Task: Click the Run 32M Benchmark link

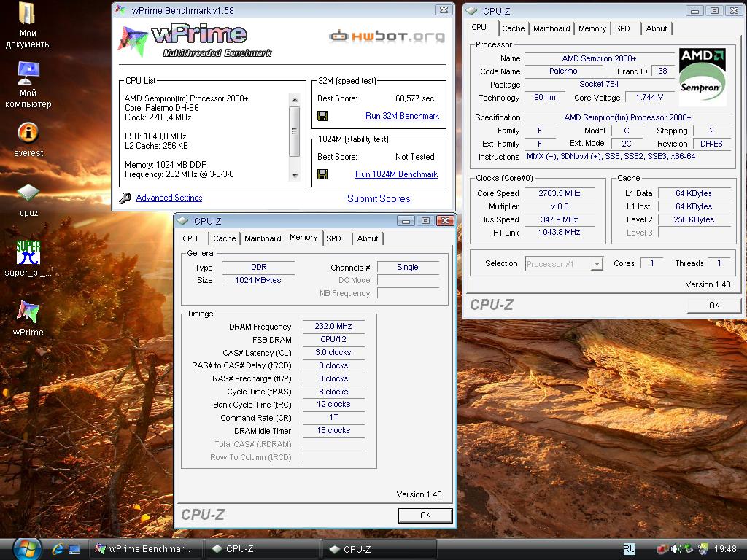Action: click(402, 116)
